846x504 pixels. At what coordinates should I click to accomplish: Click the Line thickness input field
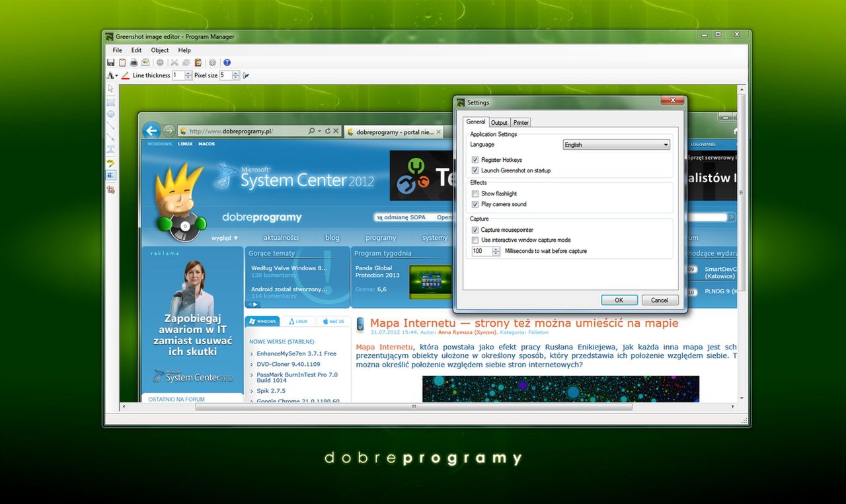(178, 75)
